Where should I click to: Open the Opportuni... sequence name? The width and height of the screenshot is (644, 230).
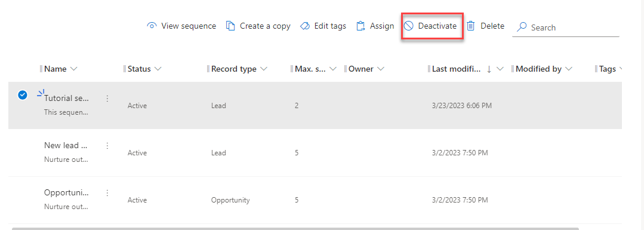(x=66, y=192)
